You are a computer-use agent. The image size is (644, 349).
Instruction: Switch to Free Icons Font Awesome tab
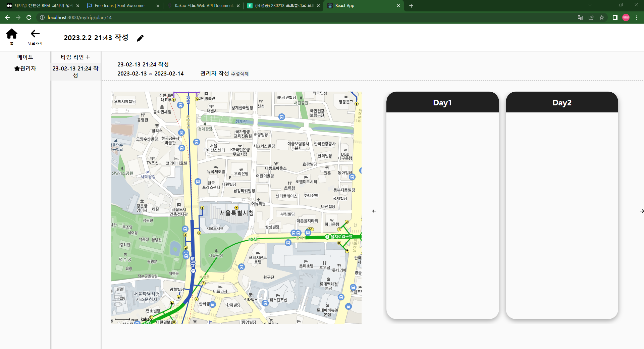(123, 6)
